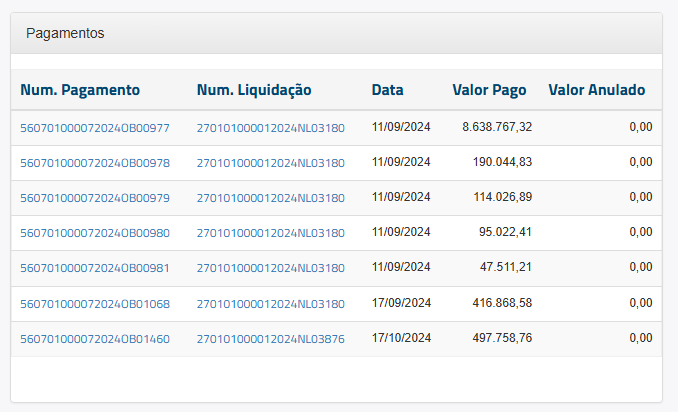Click payment number 560701000072024OB00979
This screenshot has height=412, width=678.
click(x=95, y=198)
